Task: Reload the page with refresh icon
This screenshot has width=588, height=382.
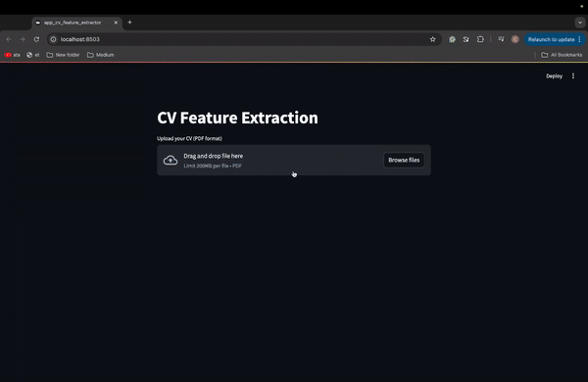Action: tap(36, 39)
